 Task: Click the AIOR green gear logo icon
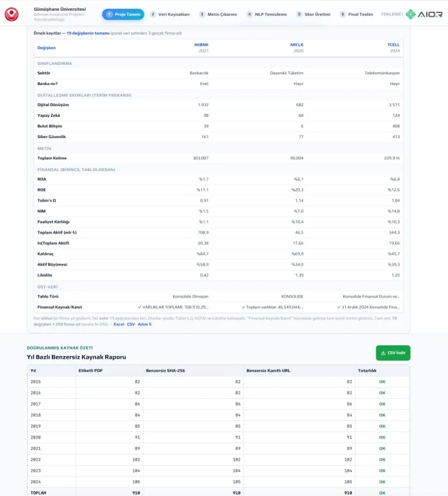410,14
